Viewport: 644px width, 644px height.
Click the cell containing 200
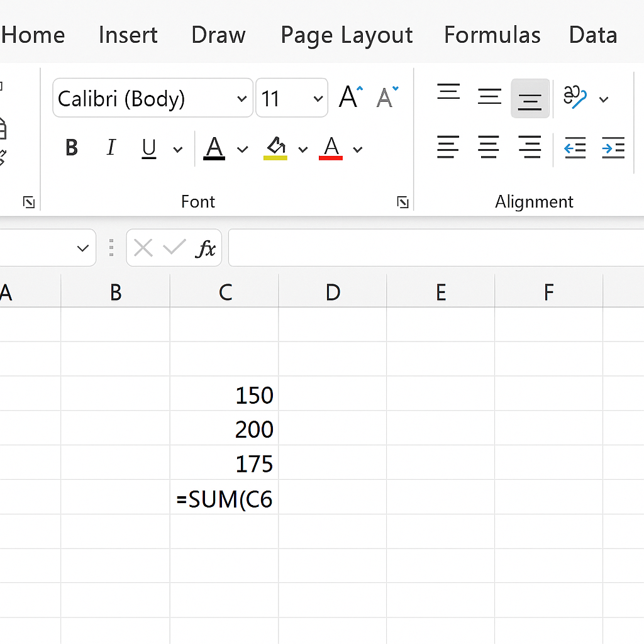225,429
